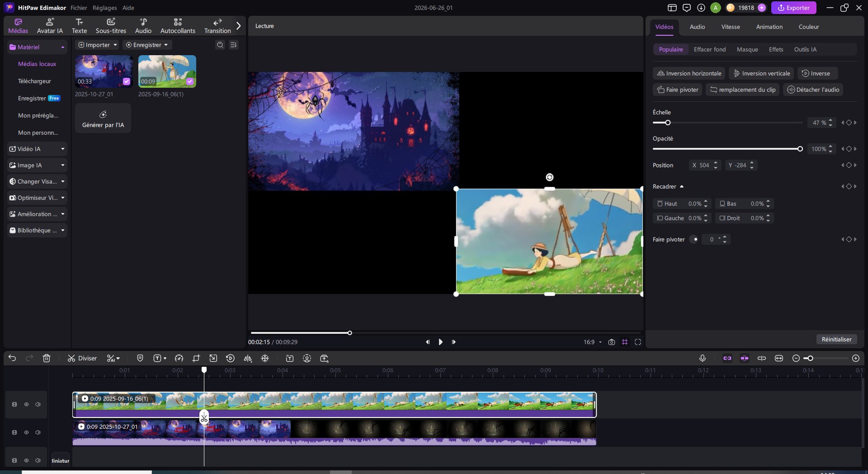Mute the 2025-10-27_01 track audio
This screenshot has width=868, height=474.
click(38, 432)
